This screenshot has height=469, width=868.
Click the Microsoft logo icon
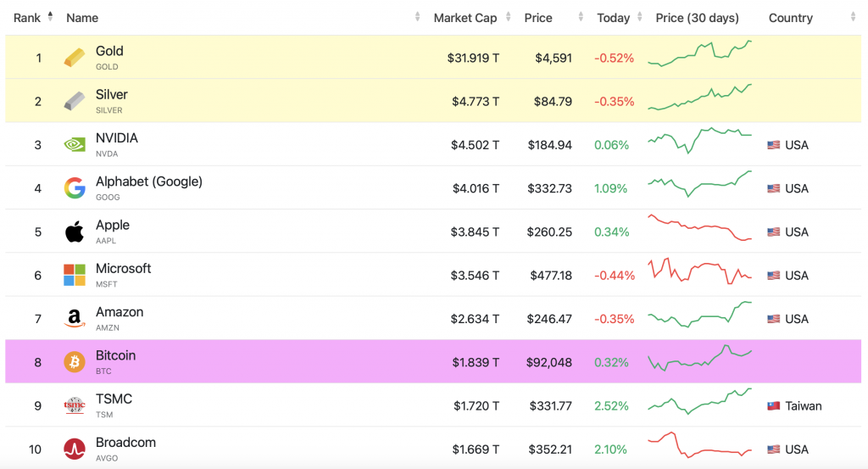pos(75,275)
